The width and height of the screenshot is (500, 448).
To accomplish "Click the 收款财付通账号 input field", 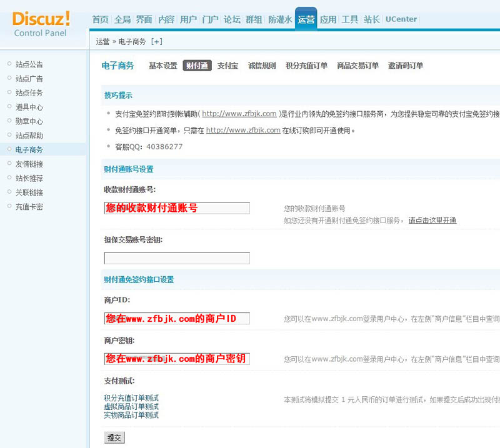I will pos(177,208).
